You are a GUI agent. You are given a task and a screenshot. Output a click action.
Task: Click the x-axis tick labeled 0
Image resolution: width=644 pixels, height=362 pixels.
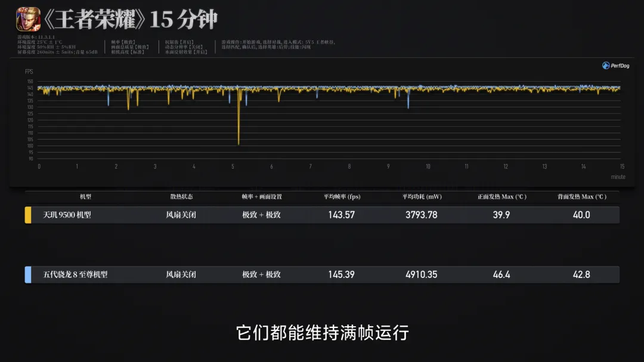[39, 166]
